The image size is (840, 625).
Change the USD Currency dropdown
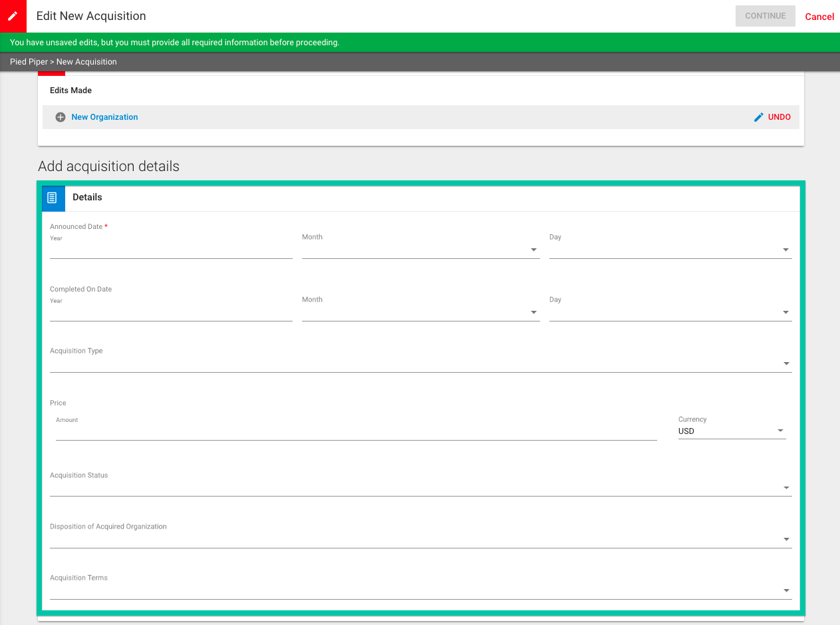click(732, 431)
